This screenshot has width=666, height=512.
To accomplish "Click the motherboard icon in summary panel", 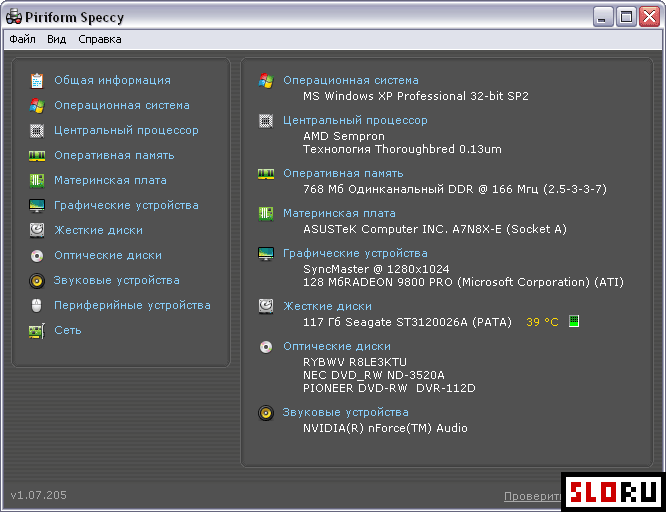I will click(266, 213).
